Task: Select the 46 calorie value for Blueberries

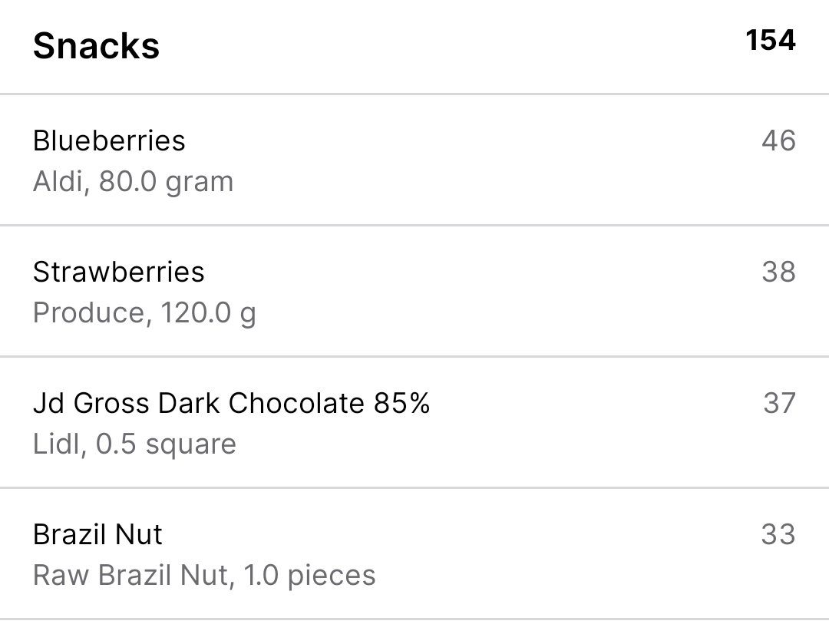Action: coord(778,140)
